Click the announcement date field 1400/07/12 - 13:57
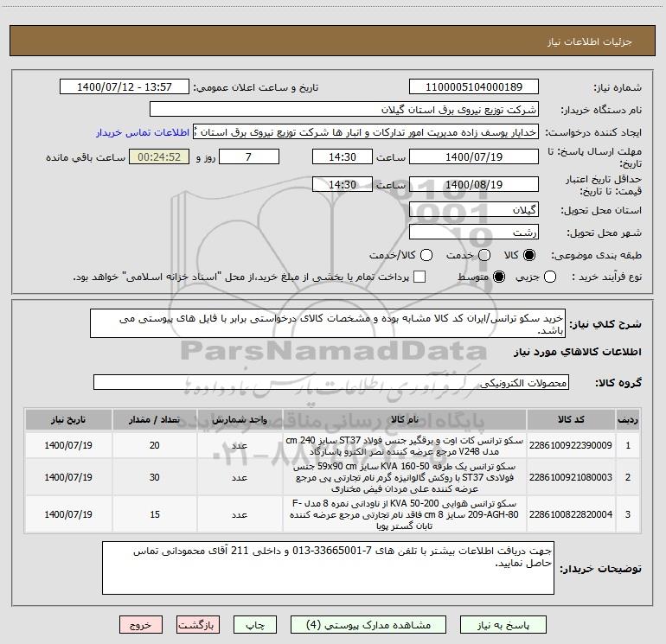The width and height of the screenshot is (666, 644). point(125,87)
